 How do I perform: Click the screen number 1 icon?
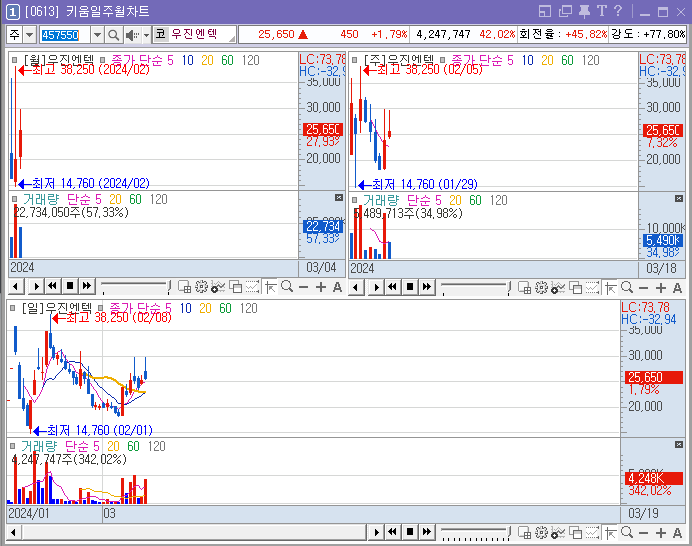12,12
